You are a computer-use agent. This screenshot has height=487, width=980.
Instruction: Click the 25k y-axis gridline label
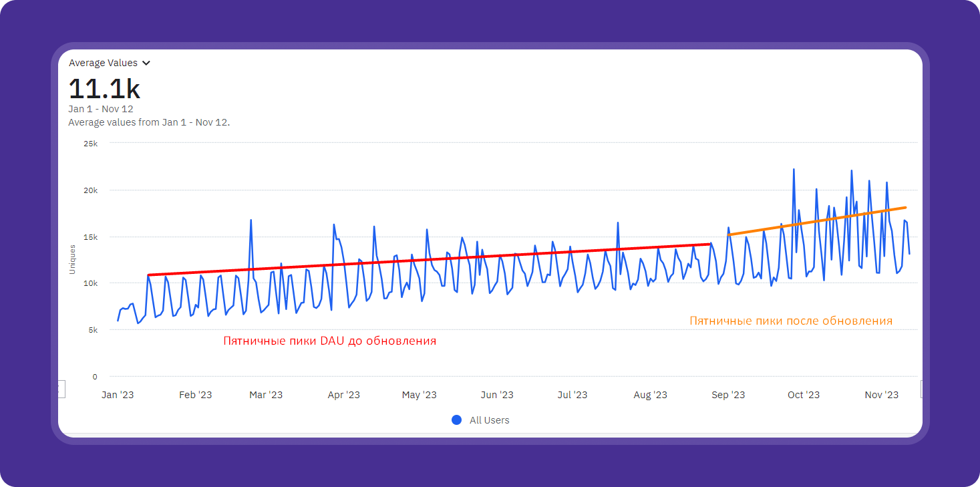[x=90, y=143]
